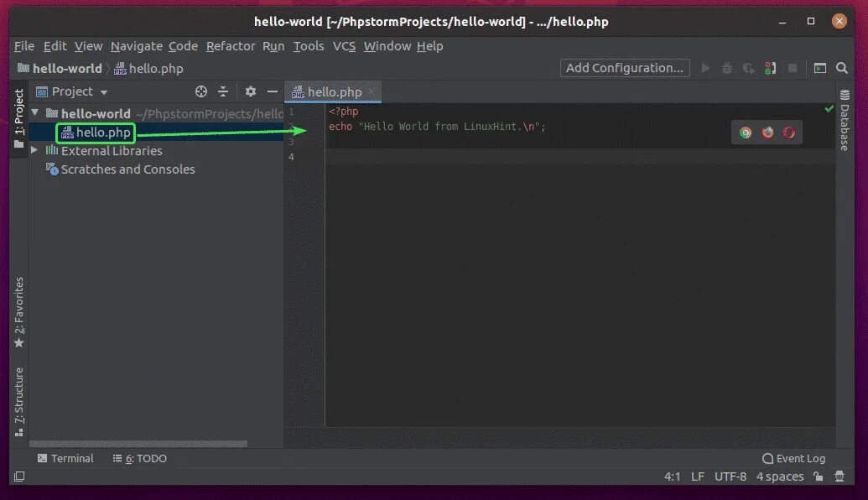Viewport: 868px width, 500px height.
Task: Open the Run menu
Action: click(273, 46)
